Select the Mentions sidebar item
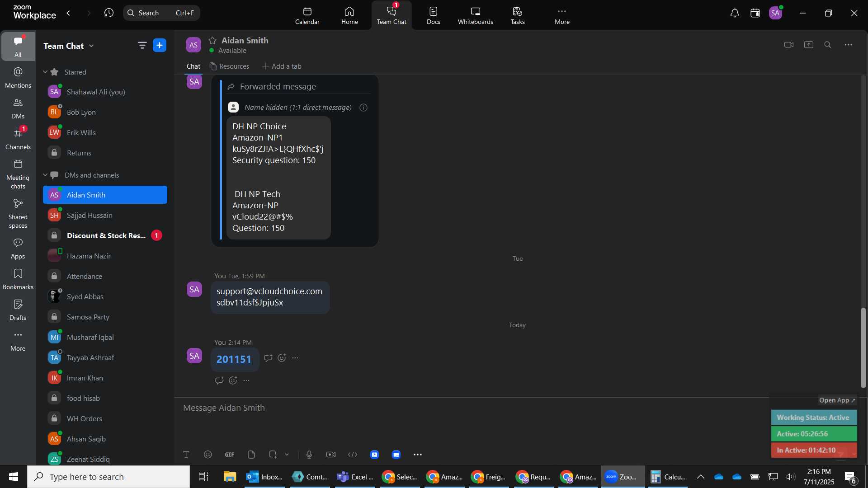868x488 pixels. pos(18,77)
